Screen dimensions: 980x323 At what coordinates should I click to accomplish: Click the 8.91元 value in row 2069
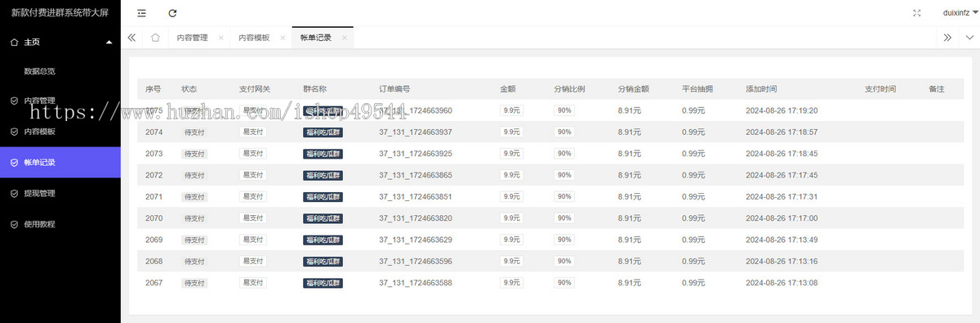coord(630,240)
